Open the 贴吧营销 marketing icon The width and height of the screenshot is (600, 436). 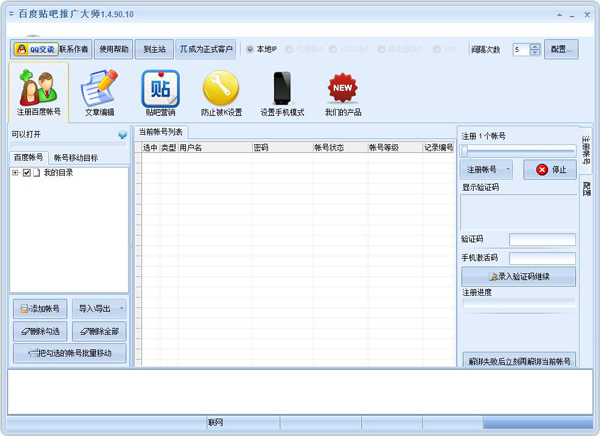coord(160,92)
